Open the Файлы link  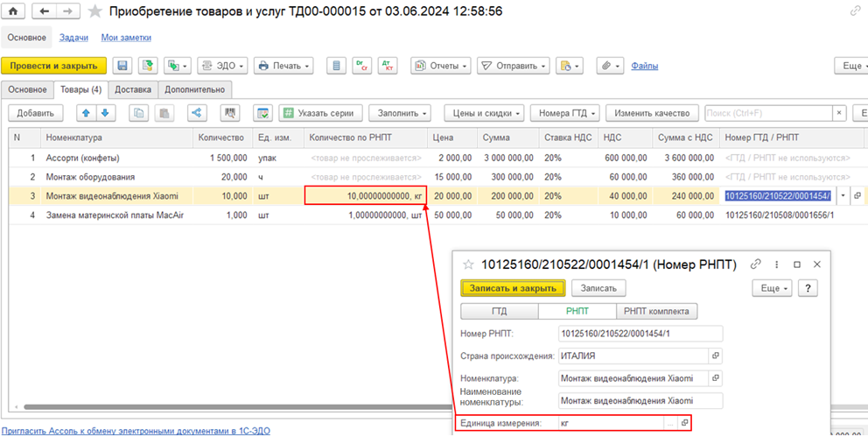(x=644, y=66)
